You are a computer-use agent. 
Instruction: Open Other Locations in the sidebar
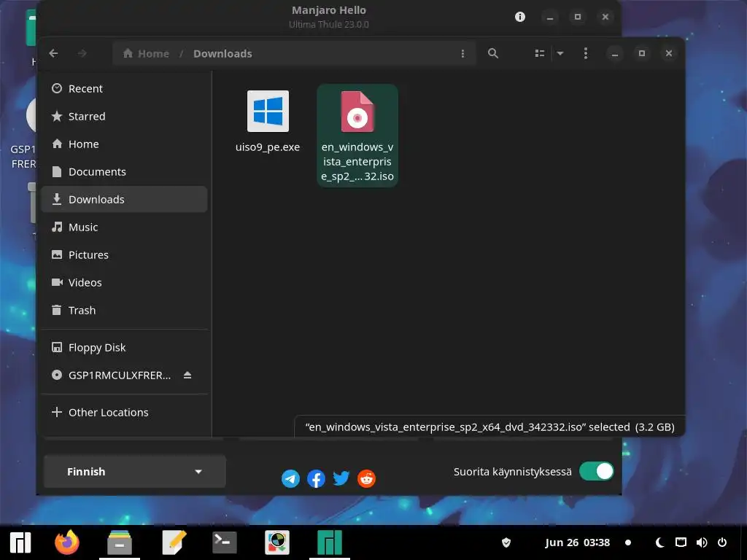coord(124,413)
